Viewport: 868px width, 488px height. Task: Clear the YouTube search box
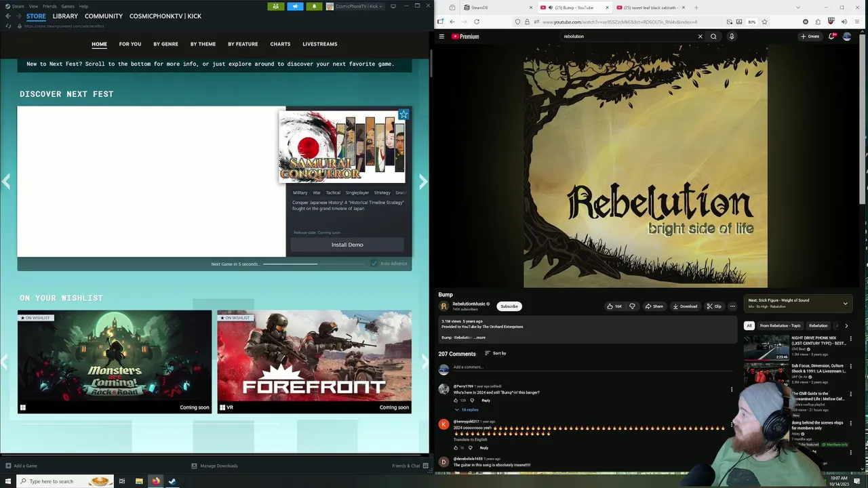(701, 37)
